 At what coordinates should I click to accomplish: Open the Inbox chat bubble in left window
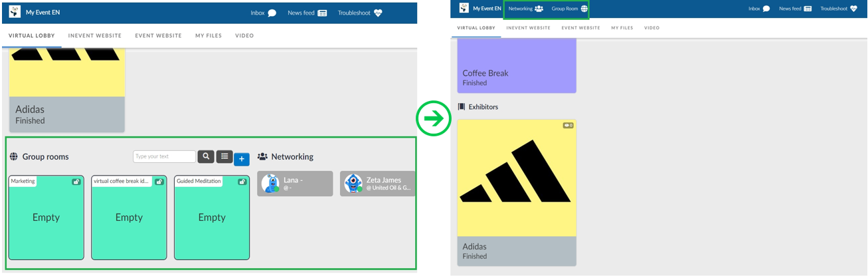coord(272,13)
